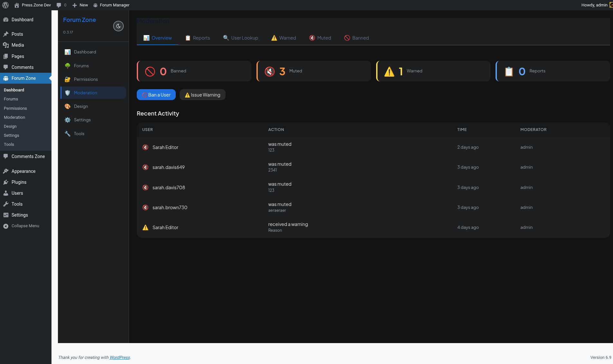Open the Forums submenu link in WordPress sidebar
This screenshot has height=364, width=613.
pos(11,99)
